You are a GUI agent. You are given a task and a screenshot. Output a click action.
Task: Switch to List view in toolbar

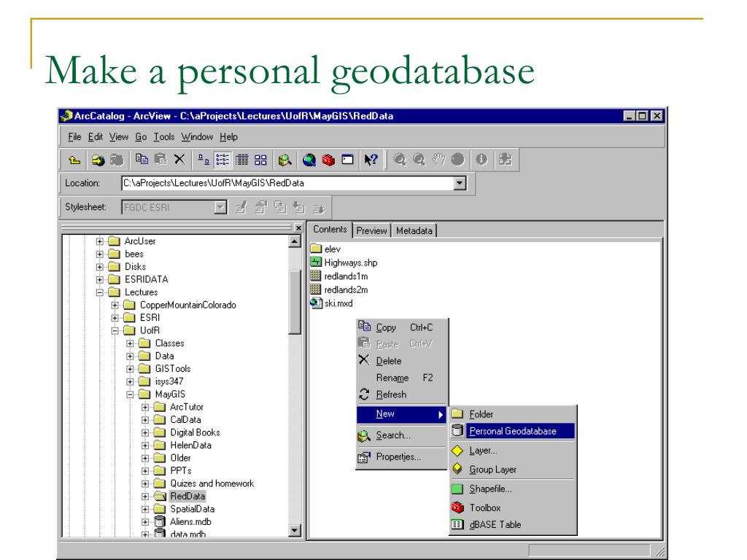[x=222, y=160]
